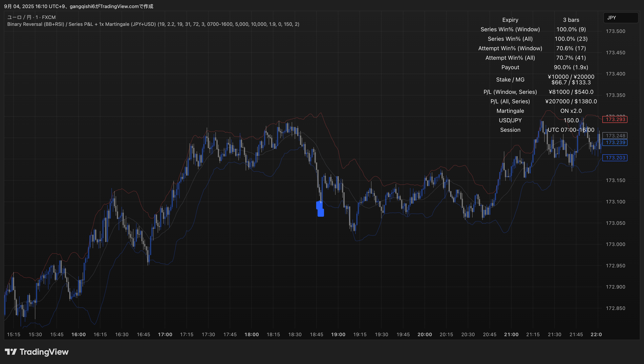
Task: Click the TradingView wordmark text
Action: (44, 352)
